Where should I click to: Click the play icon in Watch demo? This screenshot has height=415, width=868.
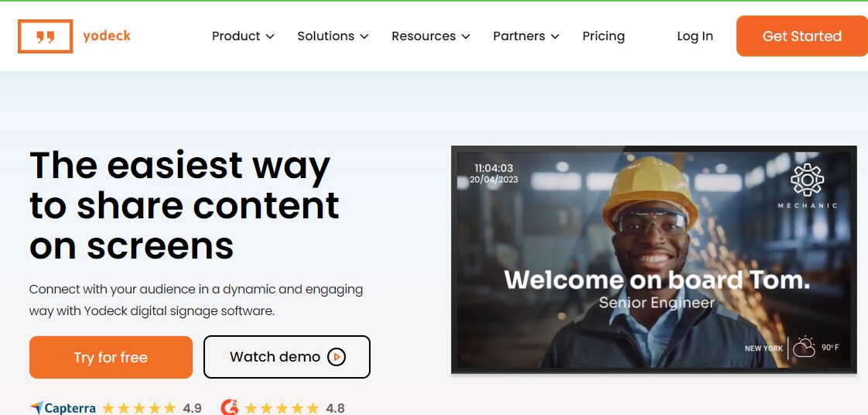(337, 357)
